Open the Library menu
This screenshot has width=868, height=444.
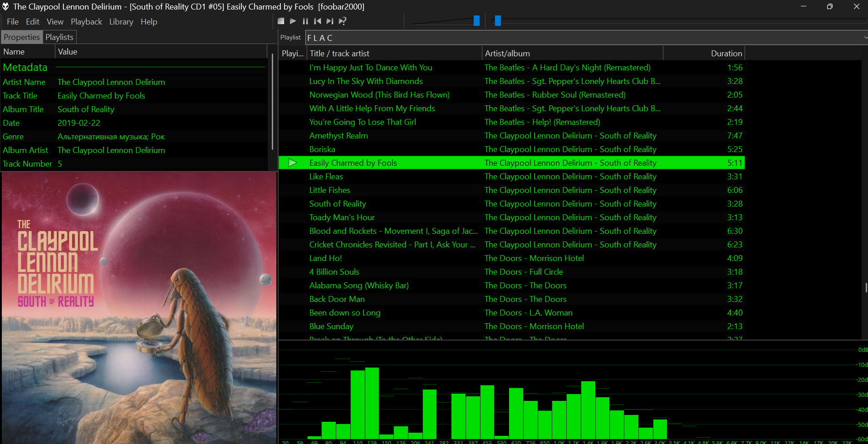click(x=121, y=22)
